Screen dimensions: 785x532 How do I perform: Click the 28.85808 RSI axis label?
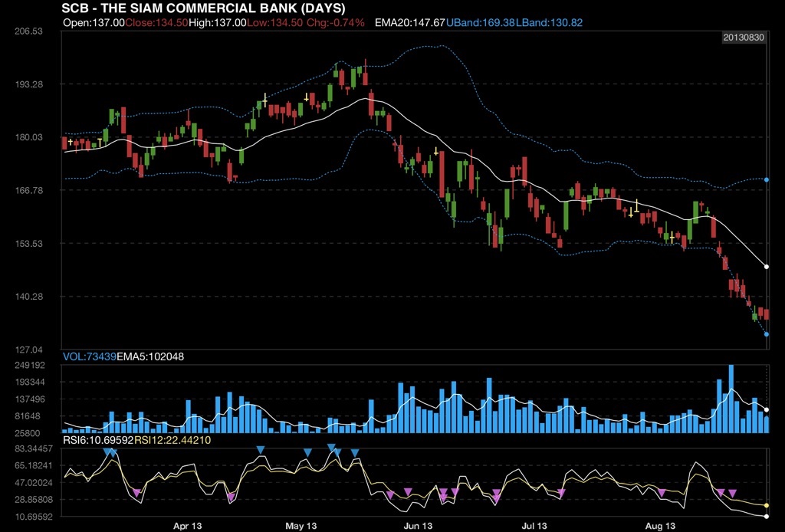[x=34, y=500]
